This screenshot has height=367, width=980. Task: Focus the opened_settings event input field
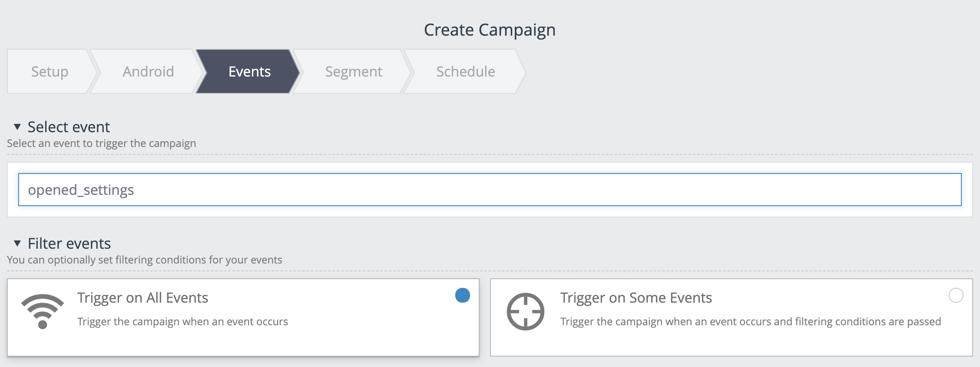[490, 190]
